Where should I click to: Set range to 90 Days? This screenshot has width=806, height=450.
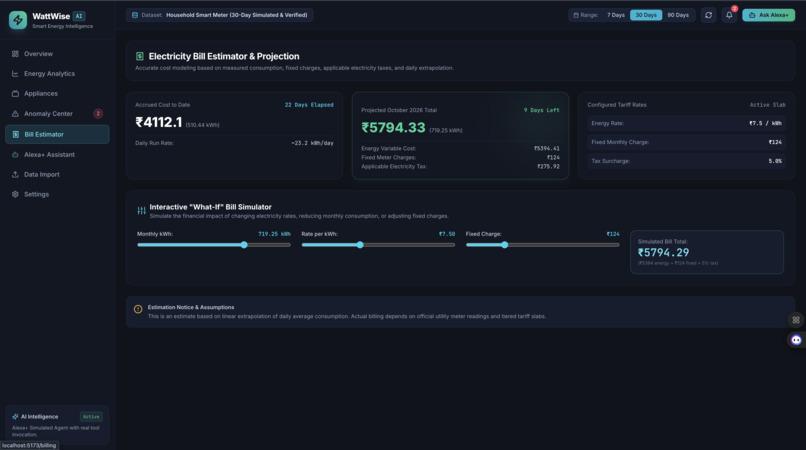(x=678, y=15)
